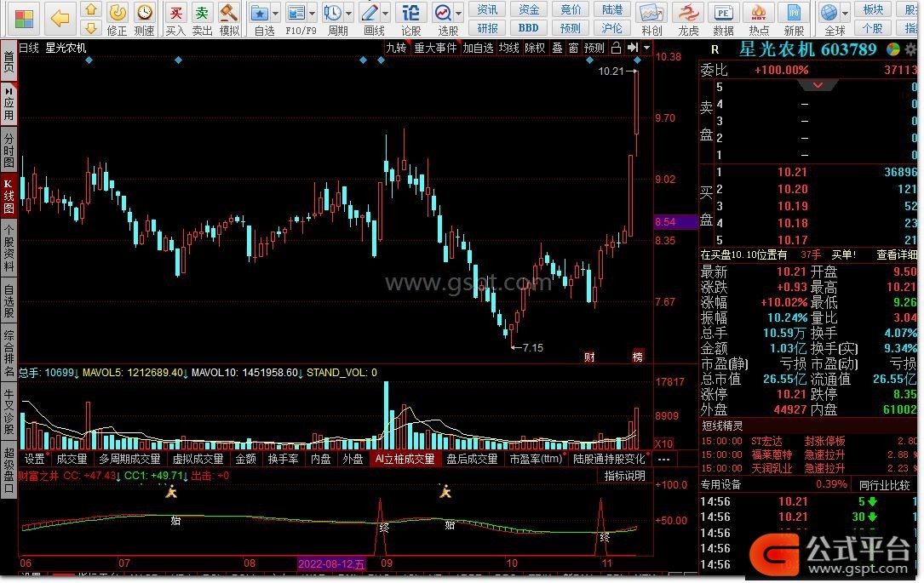Open the 科创 board icon
Viewport: 924px width, 583px height.
pos(651,19)
